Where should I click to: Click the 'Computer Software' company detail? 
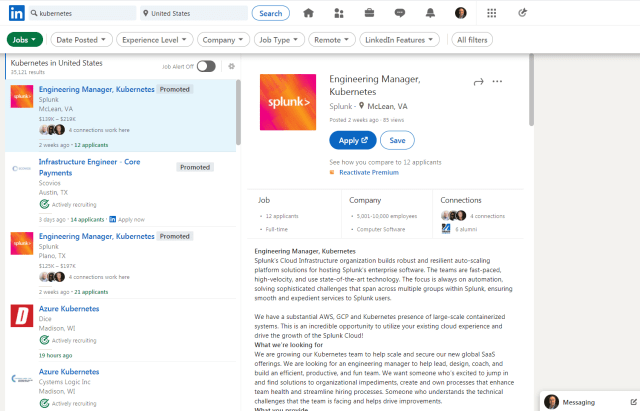[x=381, y=229]
